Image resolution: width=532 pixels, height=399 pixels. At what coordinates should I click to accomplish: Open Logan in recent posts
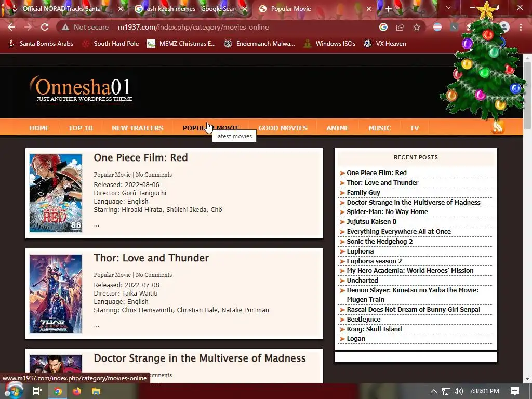click(356, 339)
